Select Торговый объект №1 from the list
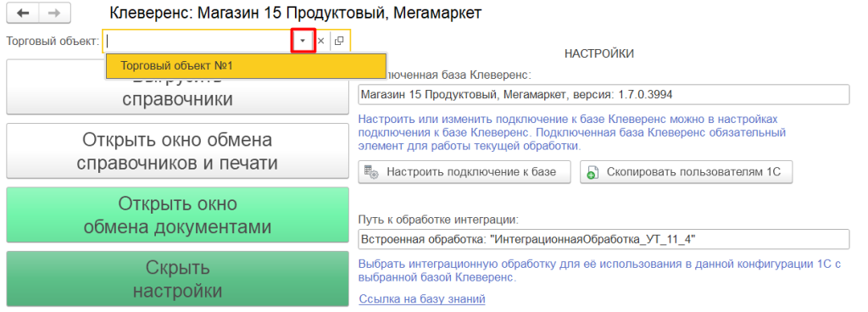 (246, 66)
